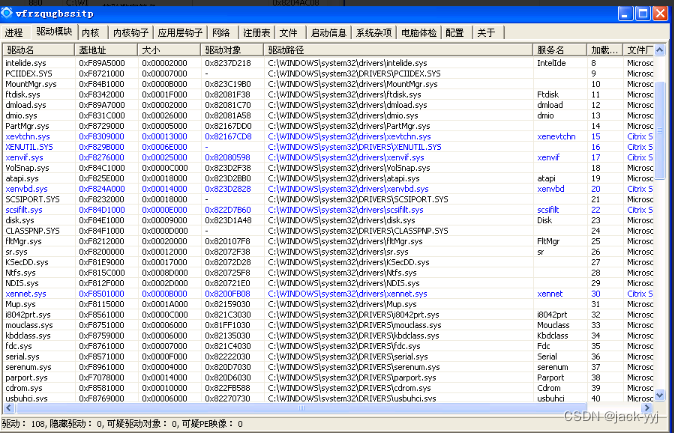Switch to the 进程 tab
Screen dimensions: 674x433
[15, 33]
